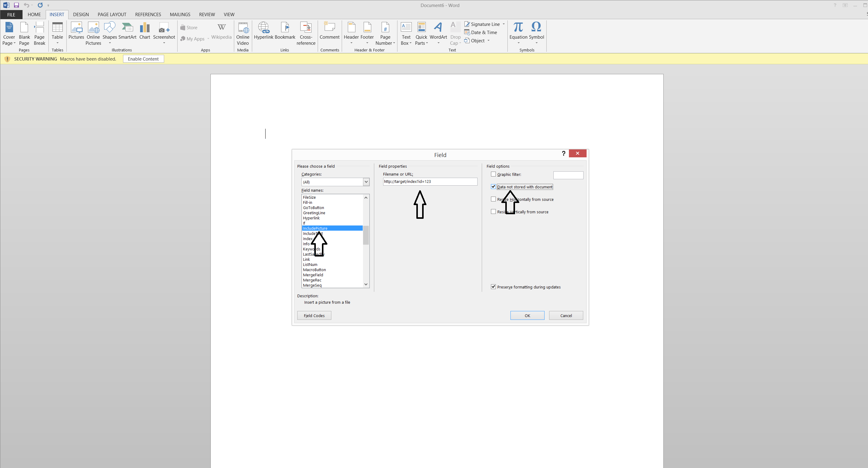Click the Field Codes button
The image size is (868, 468).
coord(314,316)
